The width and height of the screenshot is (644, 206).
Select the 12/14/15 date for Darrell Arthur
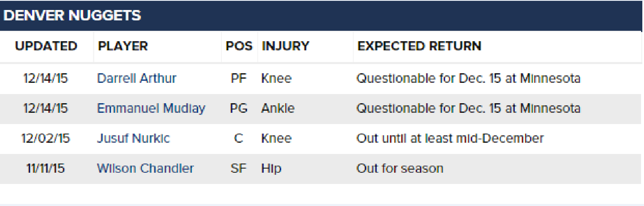[x=45, y=78]
